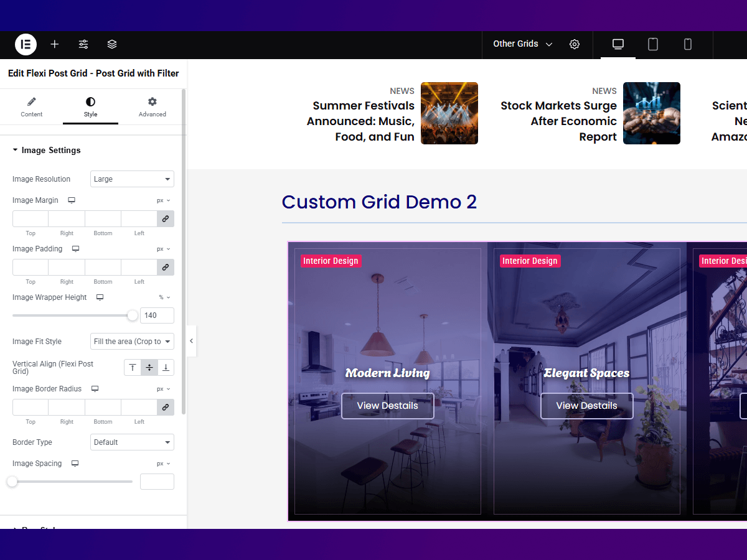The width and height of the screenshot is (747, 560).
Task: Click the Image Spacing slider track
Action: tap(72, 482)
